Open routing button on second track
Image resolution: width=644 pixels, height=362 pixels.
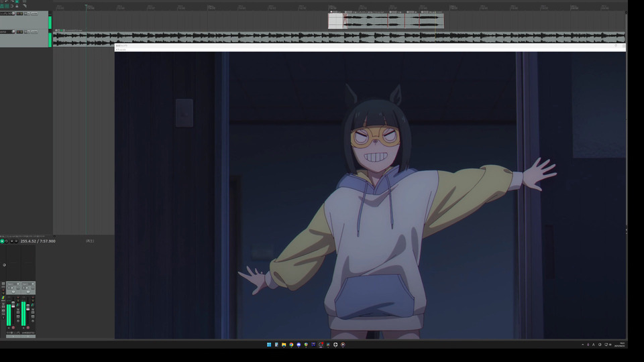click(34, 32)
